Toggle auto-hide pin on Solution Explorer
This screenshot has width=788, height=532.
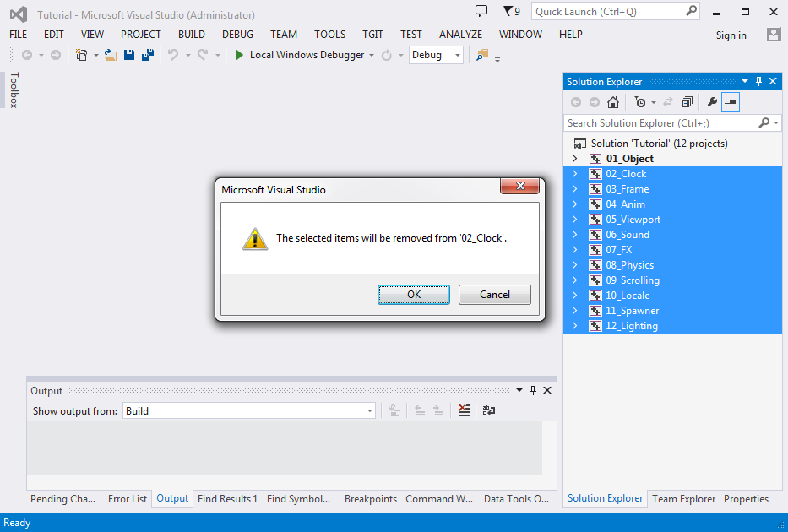pos(758,82)
